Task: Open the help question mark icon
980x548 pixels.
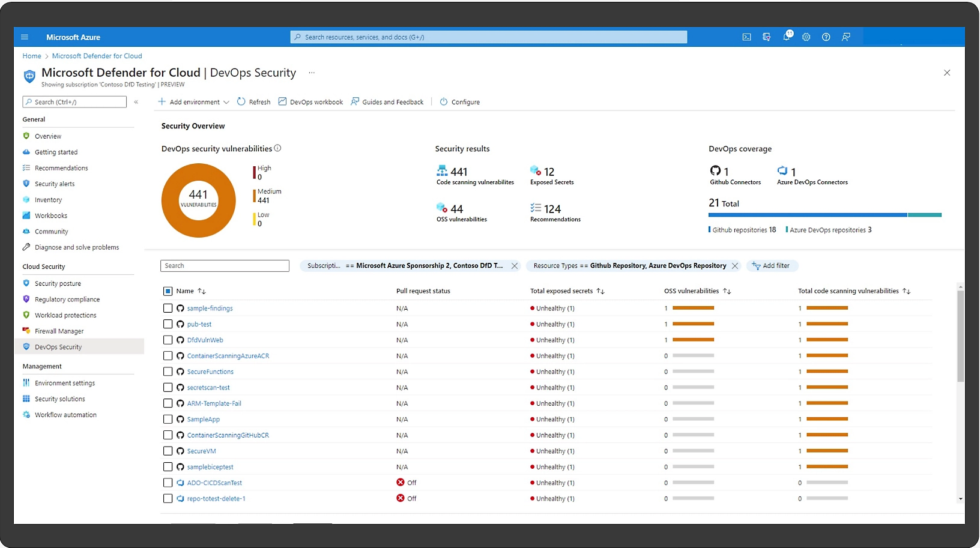Action: [x=826, y=37]
